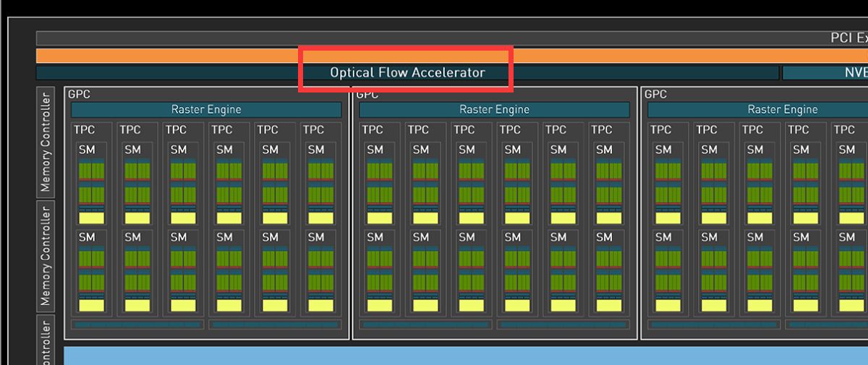The width and height of the screenshot is (868, 365).
Task: Click bottom SM block in middle GPC's third TPC
Action: pyautogui.click(x=471, y=271)
